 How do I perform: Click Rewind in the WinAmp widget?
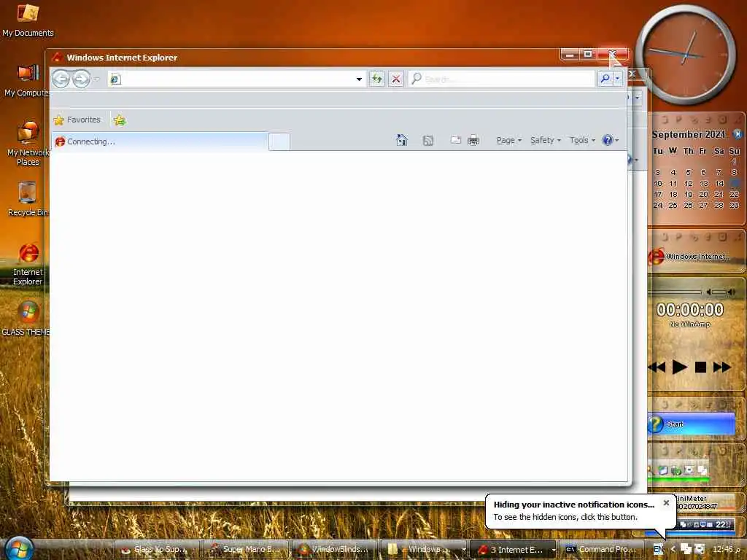(x=657, y=367)
